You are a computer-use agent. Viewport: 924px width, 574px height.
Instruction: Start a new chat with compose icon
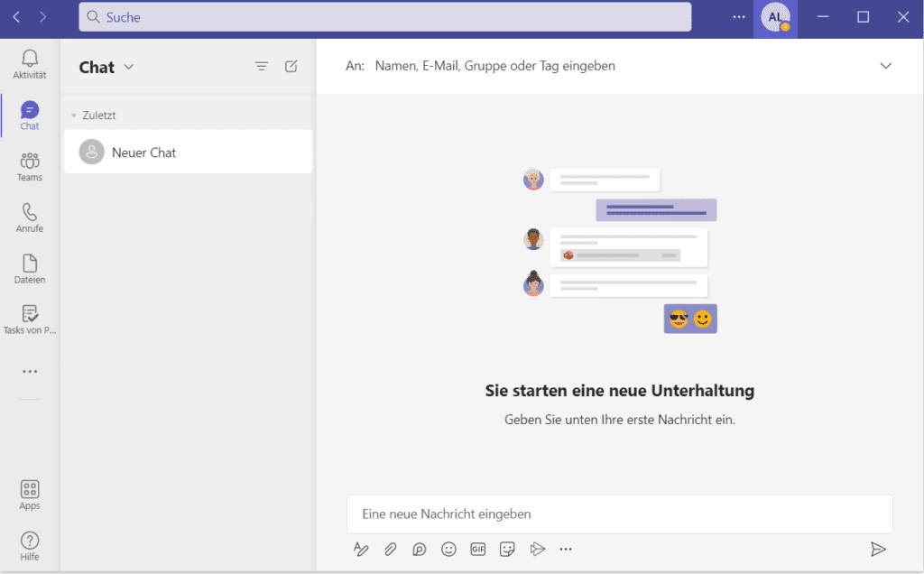(x=291, y=66)
